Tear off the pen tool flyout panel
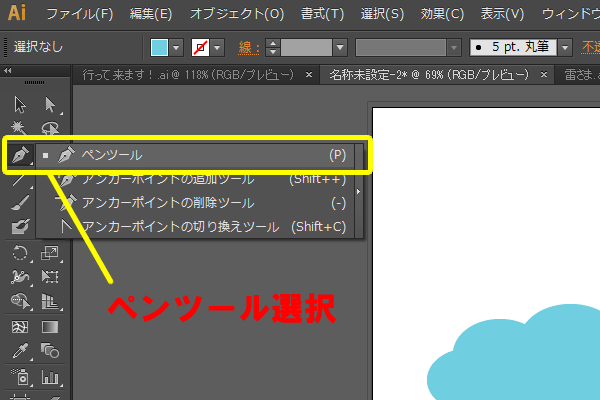This screenshot has width=600, height=400. pyautogui.click(x=359, y=191)
